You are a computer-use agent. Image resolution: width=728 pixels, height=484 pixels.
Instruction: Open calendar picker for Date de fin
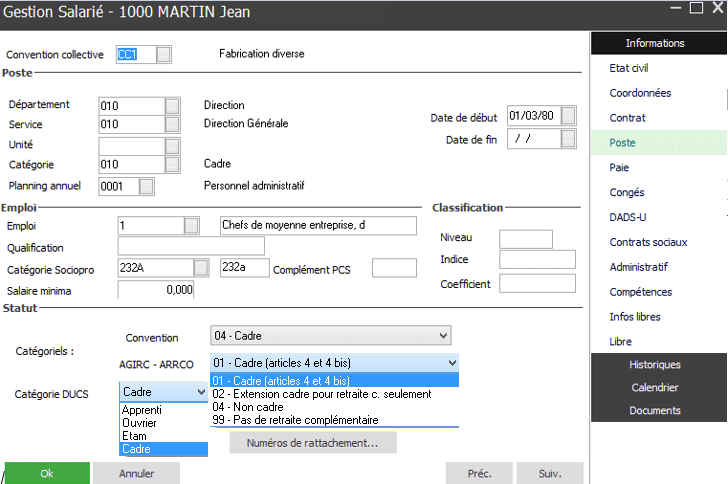coord(568,138)
